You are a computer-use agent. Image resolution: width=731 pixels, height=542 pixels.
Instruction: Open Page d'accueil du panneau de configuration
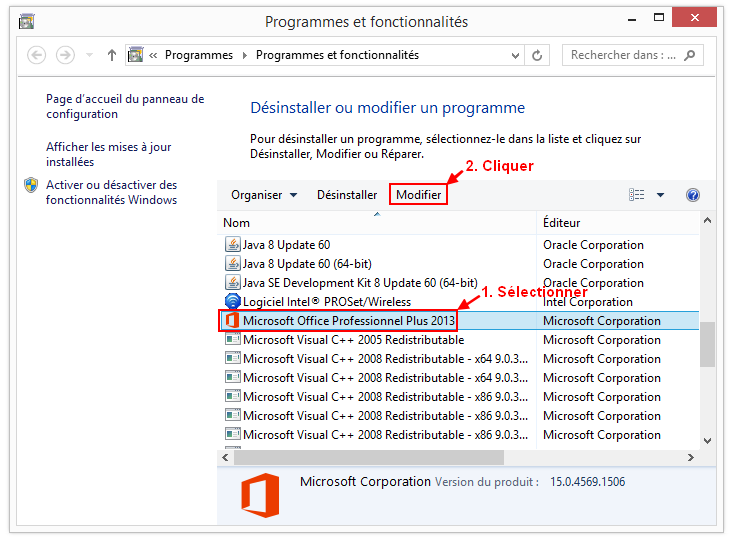(x=125, y=107)
